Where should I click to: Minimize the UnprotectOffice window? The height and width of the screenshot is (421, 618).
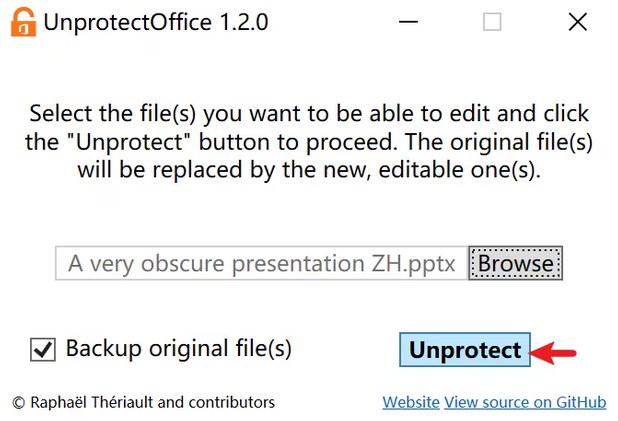[x=407, y=22]
